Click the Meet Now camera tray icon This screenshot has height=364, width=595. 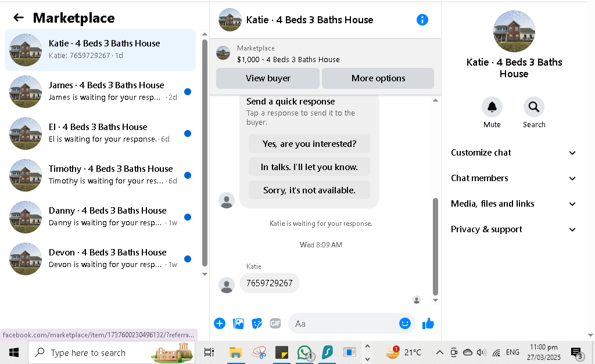[x=454, y=352]
